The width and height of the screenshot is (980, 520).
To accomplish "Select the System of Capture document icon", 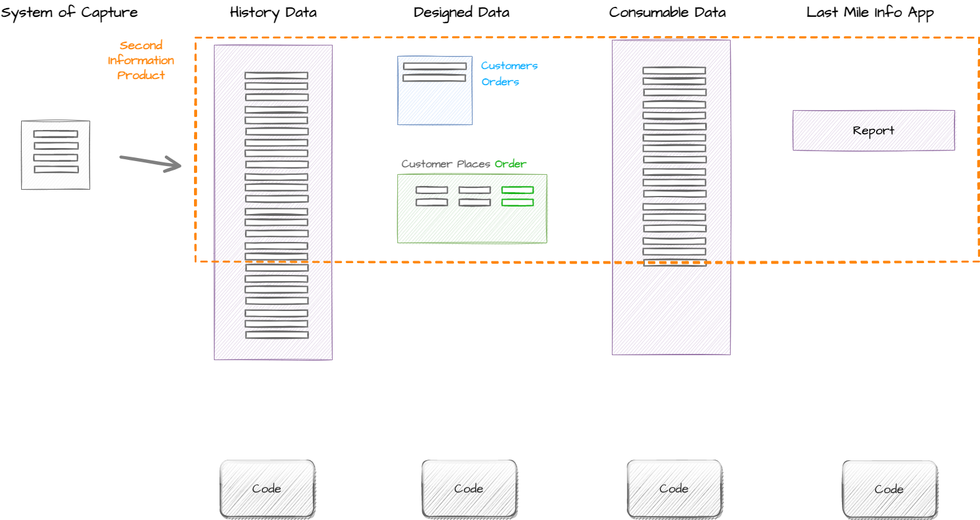I will pos(55,155).
